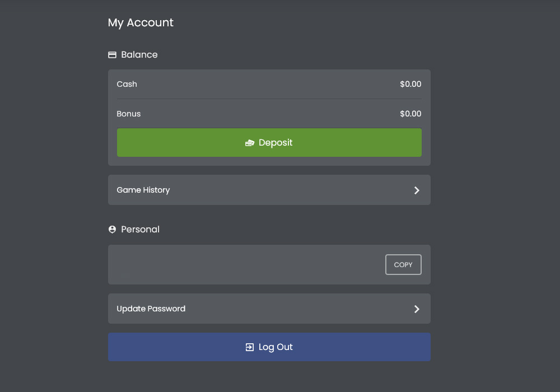Click the Bonus label in Balance card

coord(129,114)
